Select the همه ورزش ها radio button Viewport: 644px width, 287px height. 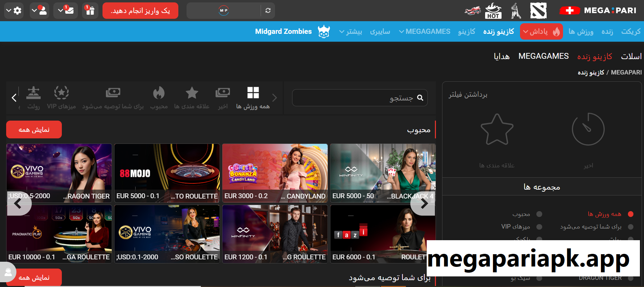point(631,214)
